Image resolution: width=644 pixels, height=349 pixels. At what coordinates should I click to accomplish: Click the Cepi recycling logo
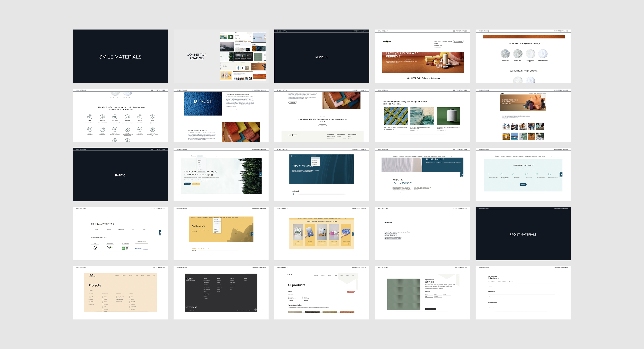pos(110,247)
